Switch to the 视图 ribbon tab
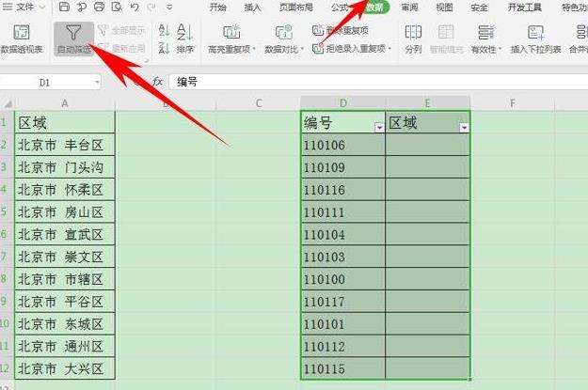Image resolution: width=588 pixels, height=390 pixels. [x=444, y=7]
